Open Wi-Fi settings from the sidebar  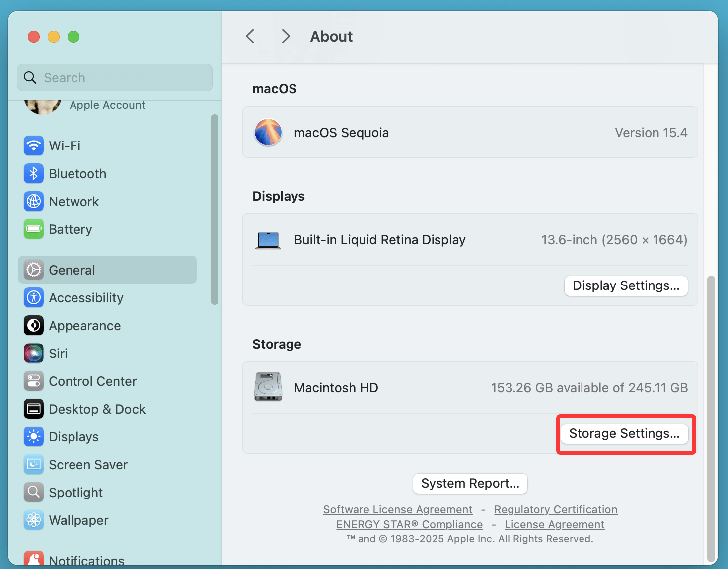tap(65, 145)
